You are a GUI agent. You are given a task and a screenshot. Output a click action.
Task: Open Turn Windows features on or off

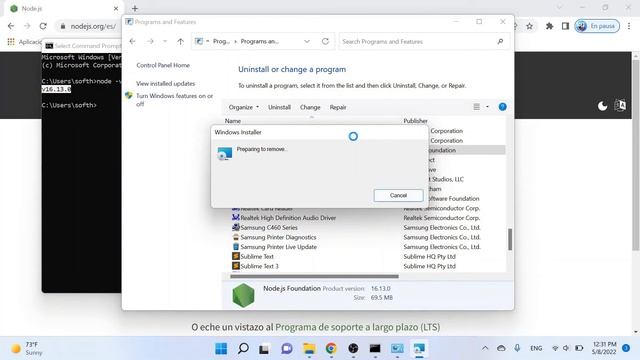(174, 100)
